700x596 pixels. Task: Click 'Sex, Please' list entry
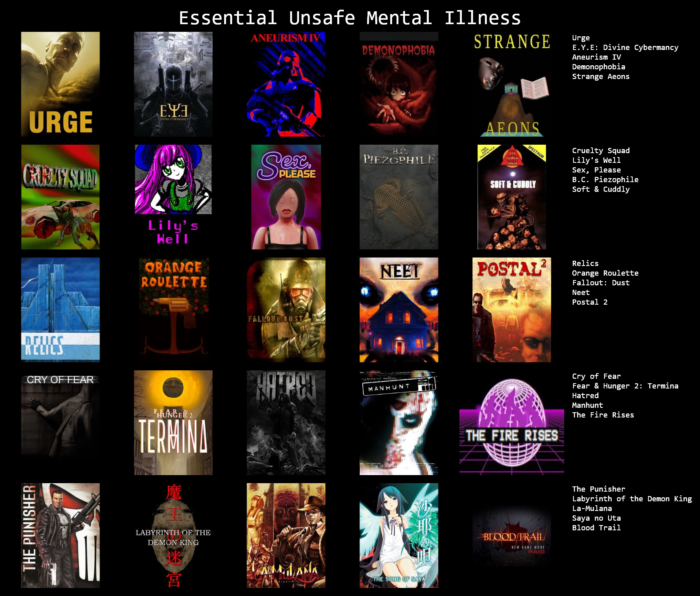coord(596,170)
